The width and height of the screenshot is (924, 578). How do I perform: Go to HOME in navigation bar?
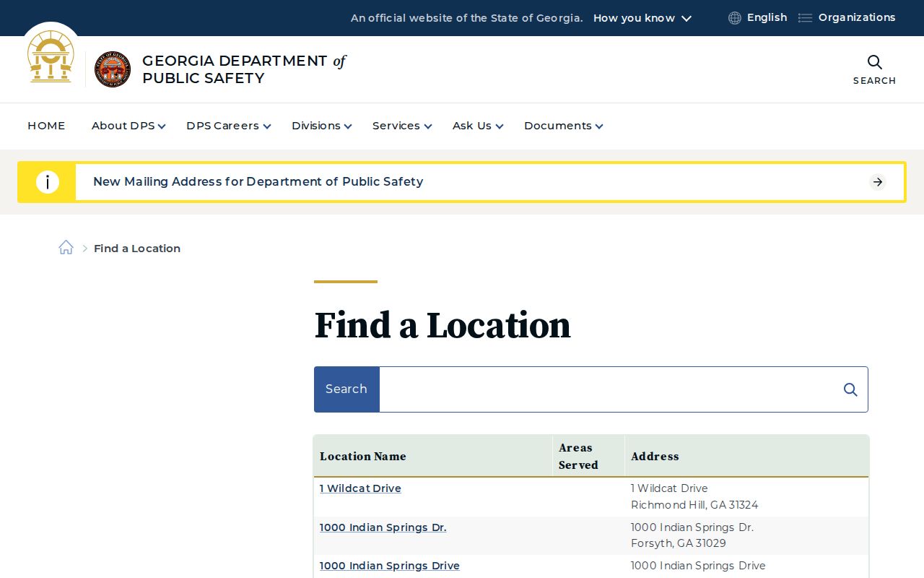(x=46, y=126)
